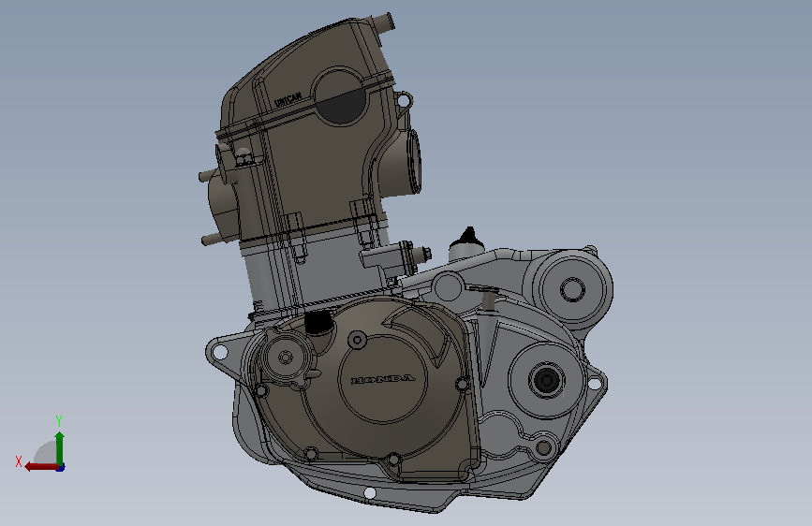Click the green Y axis arrow of the triad
The width and height of the screenshot is (812, 526).
60,447
